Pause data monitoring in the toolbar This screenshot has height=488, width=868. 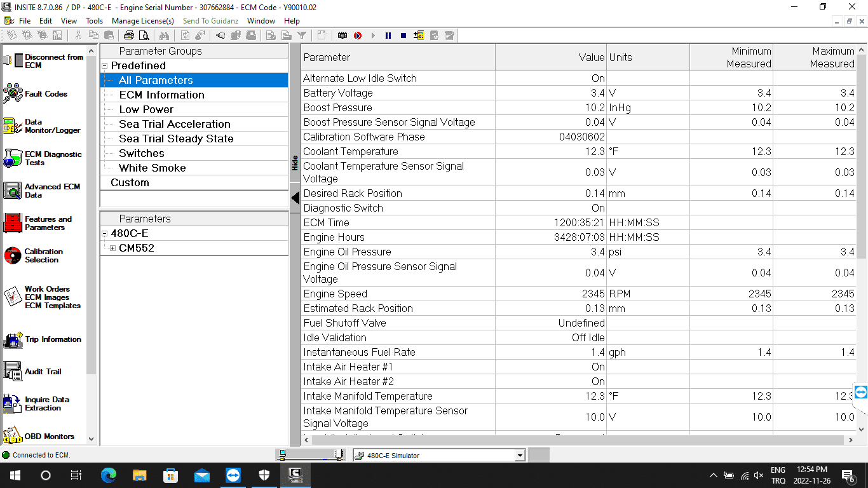388,36
